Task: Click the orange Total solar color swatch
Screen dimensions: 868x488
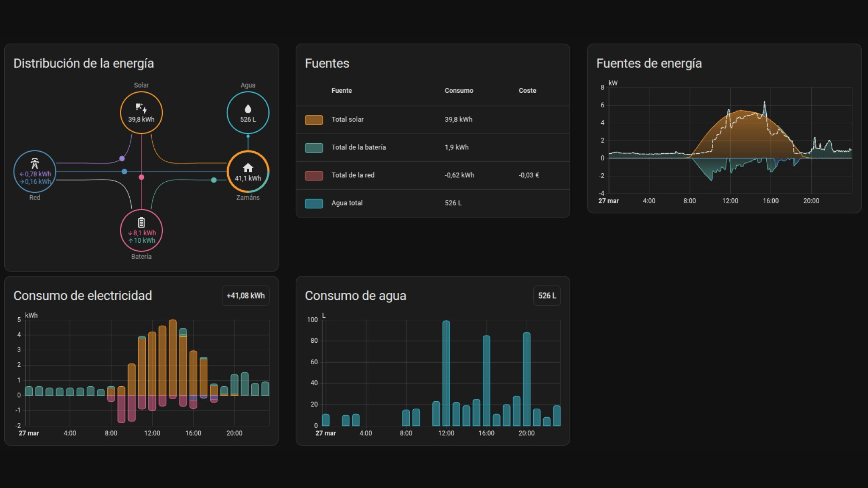Action: tap(314, 120)
